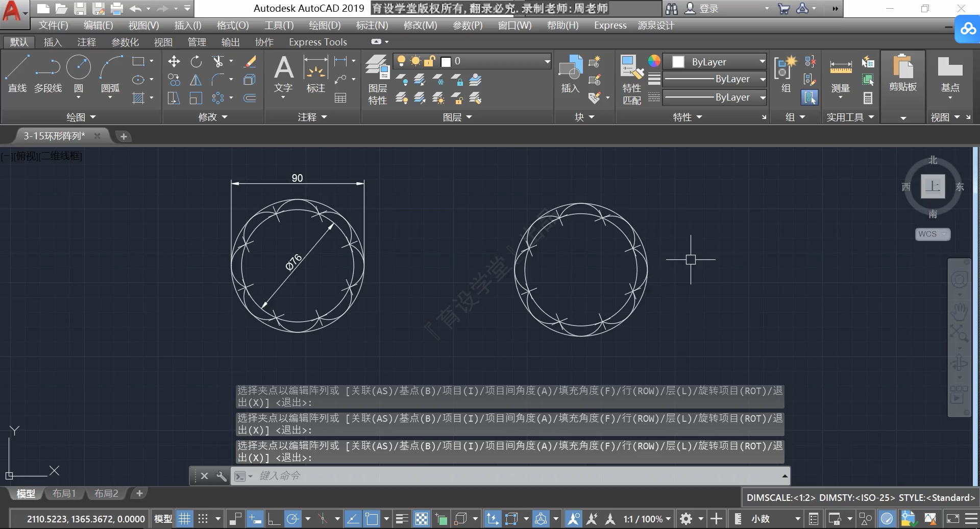Switch to the 插入 ribbon tab
Screen dimensions: 980x529
[x=53, y=42]
